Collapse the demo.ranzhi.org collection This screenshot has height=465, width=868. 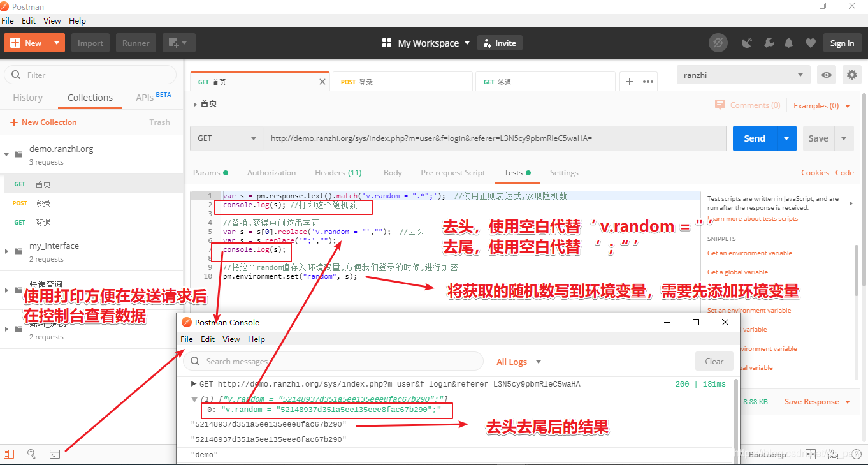[x=6, y=154]
